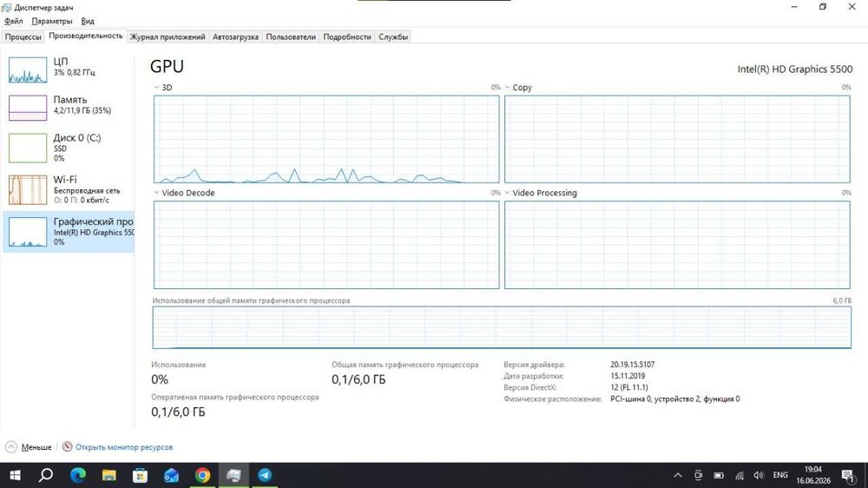Select the Память graph thumbnail
868x488 pixels.
[x=28, y=108]
